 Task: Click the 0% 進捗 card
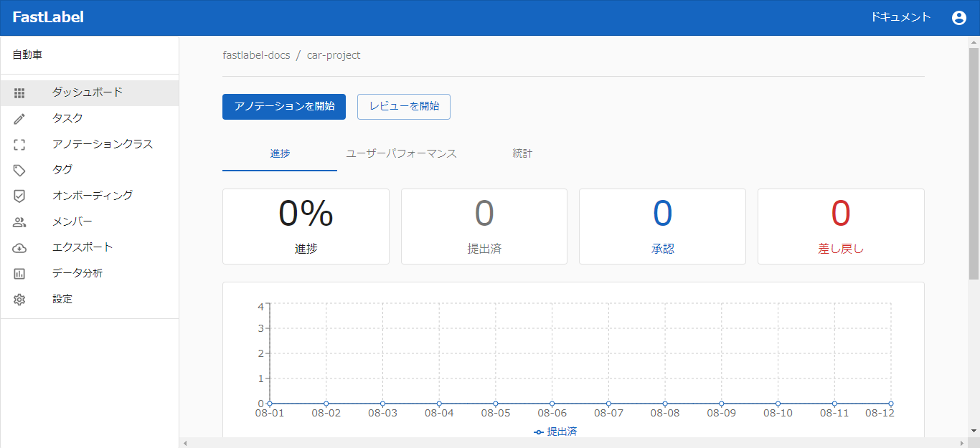(x=306, y=227)
